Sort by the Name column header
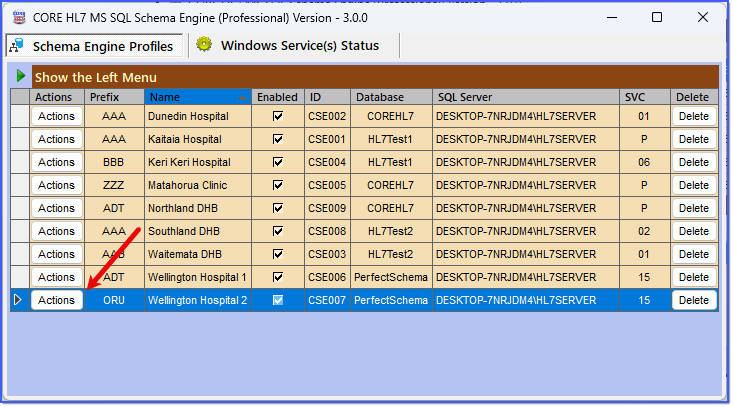This screenshot has width=733, height=407. 198,97
